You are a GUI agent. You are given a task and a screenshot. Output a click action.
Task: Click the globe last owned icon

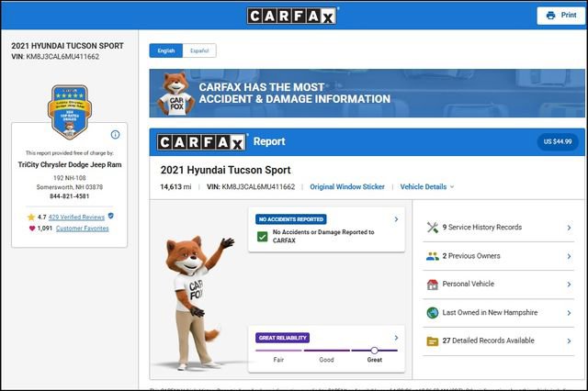pyautogui.click(x=433, y=313)
